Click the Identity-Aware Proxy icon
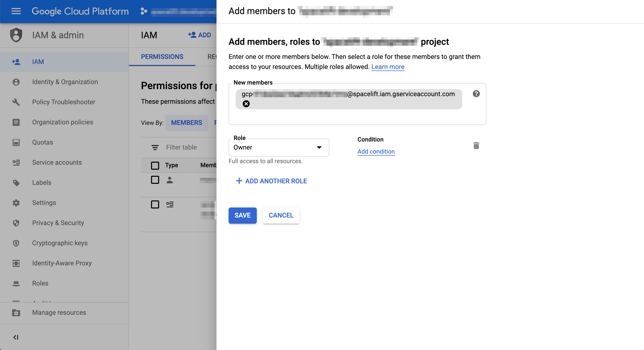 point(16,263)
